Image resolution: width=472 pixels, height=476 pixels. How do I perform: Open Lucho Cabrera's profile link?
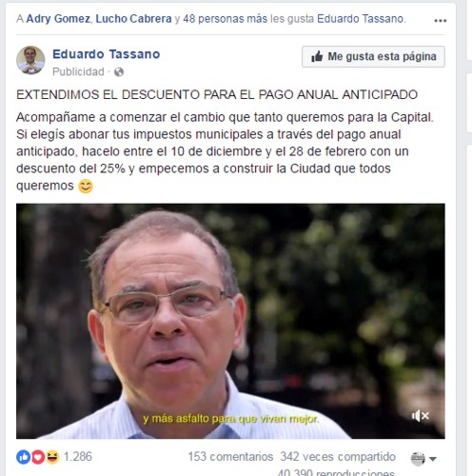click(133, 19)
